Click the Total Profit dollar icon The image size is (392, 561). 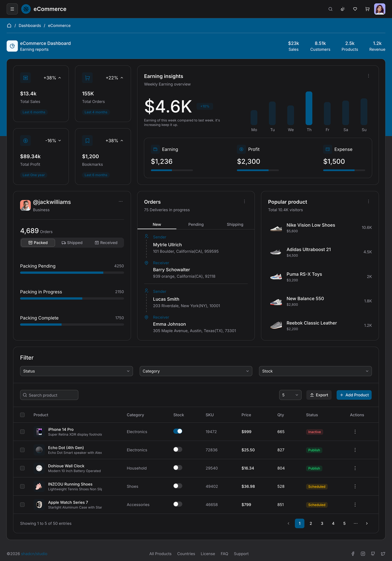[25, 141]
